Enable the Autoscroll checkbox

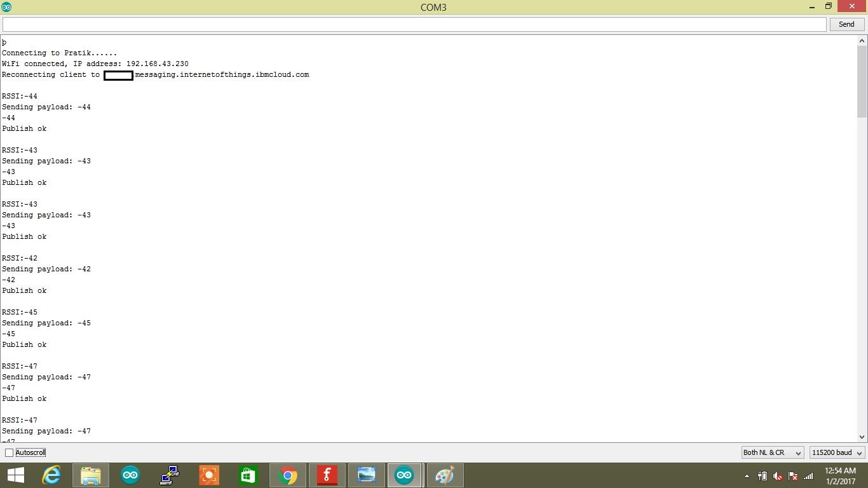pyautogui.click(x=9, y=452)
